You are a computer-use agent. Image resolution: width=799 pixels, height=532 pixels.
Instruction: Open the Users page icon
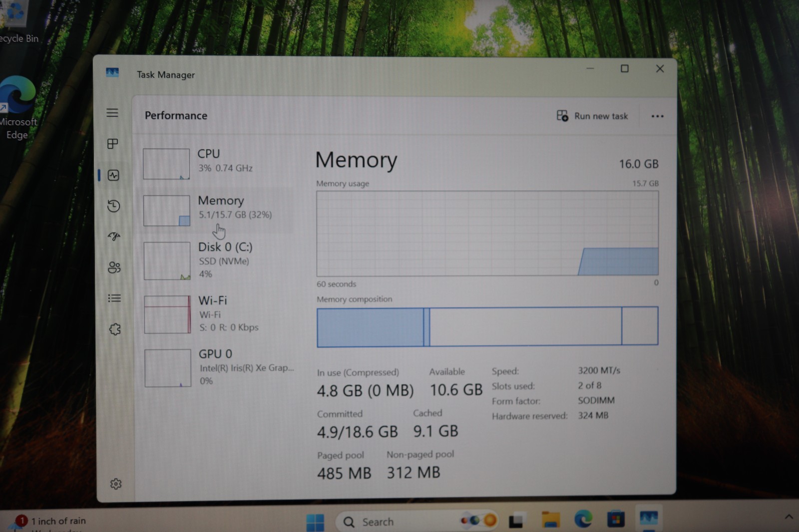click(x=114, y=267)
